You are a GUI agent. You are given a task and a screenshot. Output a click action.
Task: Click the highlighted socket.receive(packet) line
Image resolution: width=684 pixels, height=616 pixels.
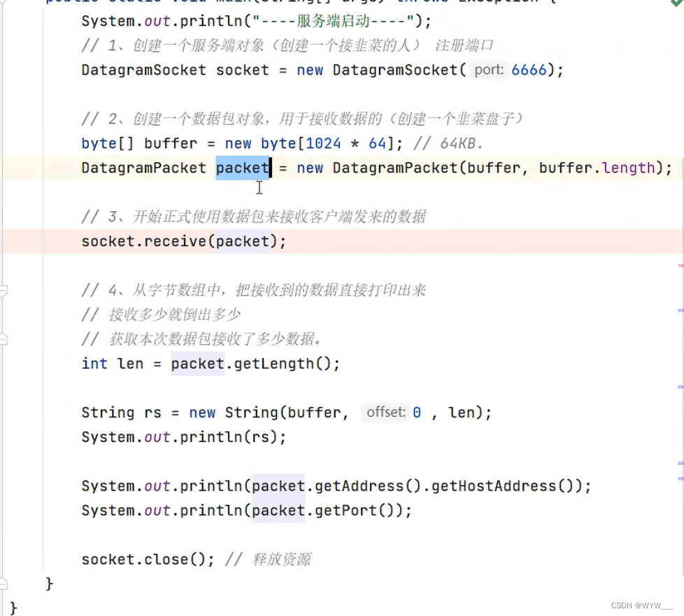pos(183,241)
